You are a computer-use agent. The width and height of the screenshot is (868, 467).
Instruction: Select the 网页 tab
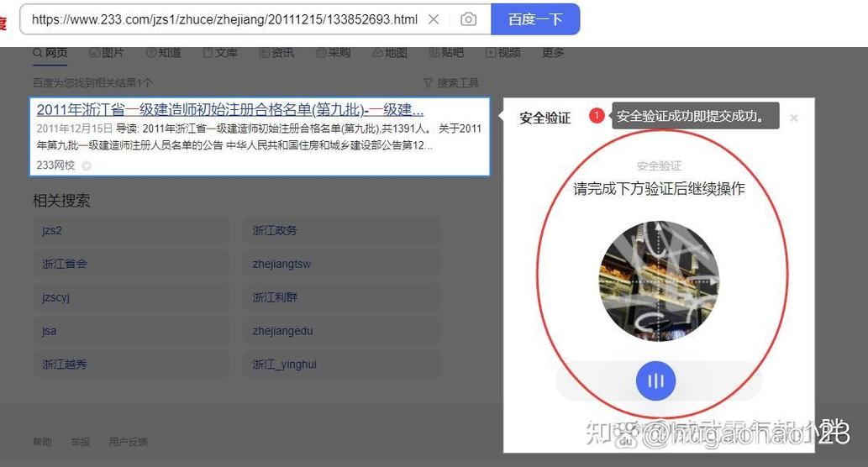50,53
